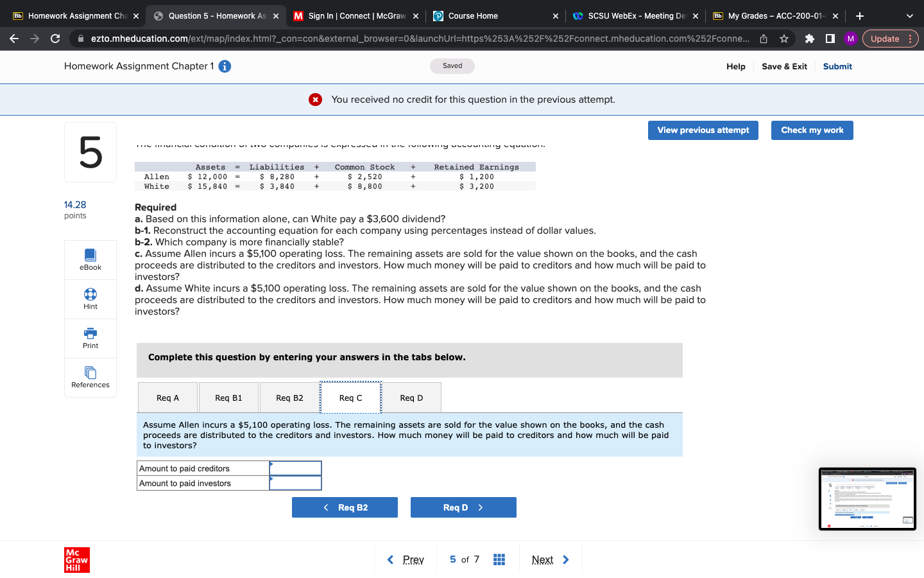Switch to the first Homework Assignment tab
The height and width of the screenshot is (578, 924).
click(x=74, y=16)
